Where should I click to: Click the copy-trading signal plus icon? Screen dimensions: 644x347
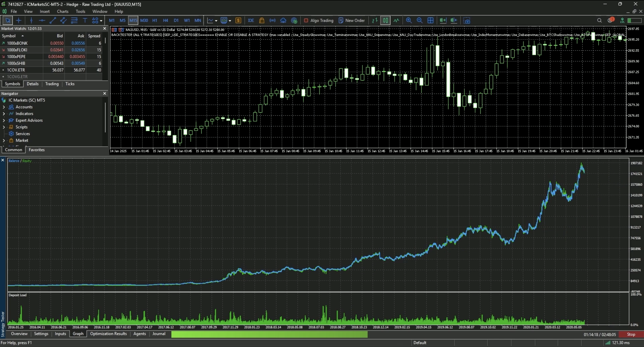coord(294,21)
